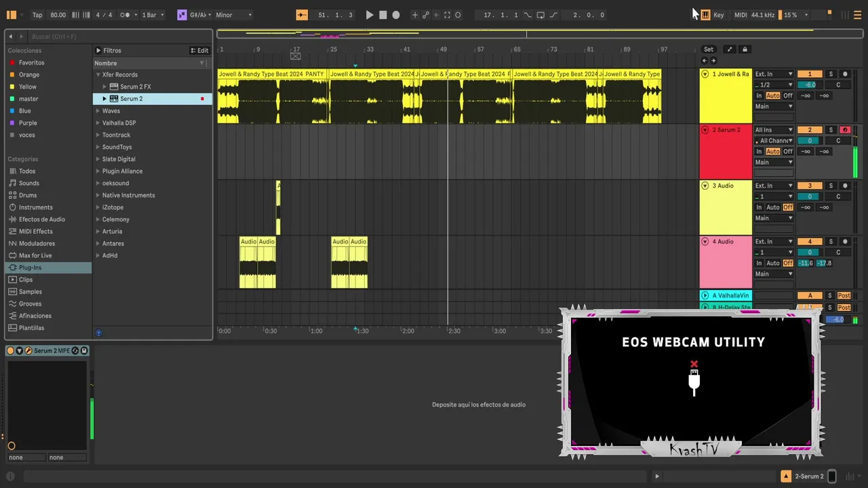Open the Efectos de Audio category

pyautogui.click(x=41, y=219)
